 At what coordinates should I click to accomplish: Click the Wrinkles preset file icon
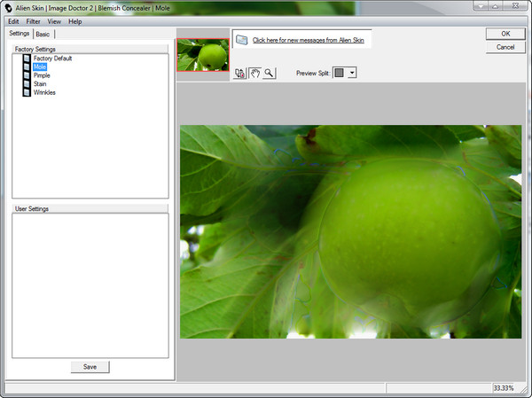tap(27, 92)
